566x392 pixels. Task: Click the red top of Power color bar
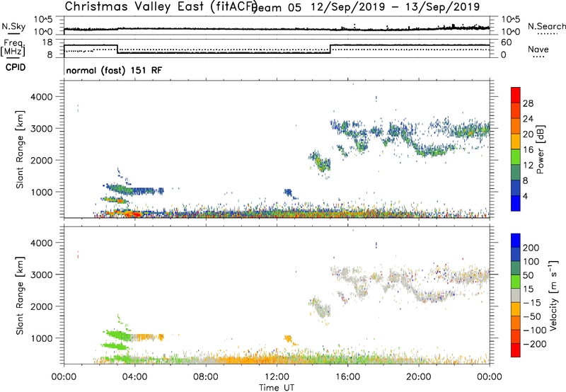click(x=516, y=95)
